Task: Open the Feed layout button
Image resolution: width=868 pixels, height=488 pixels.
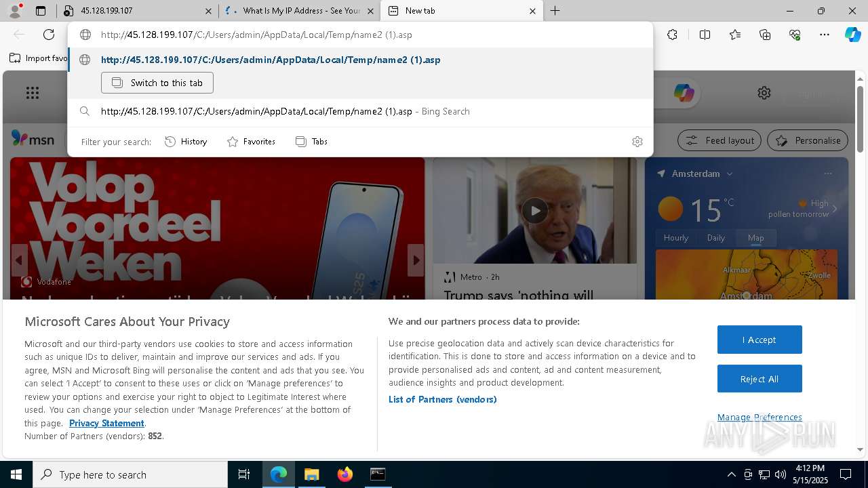Action: [720, 140]
